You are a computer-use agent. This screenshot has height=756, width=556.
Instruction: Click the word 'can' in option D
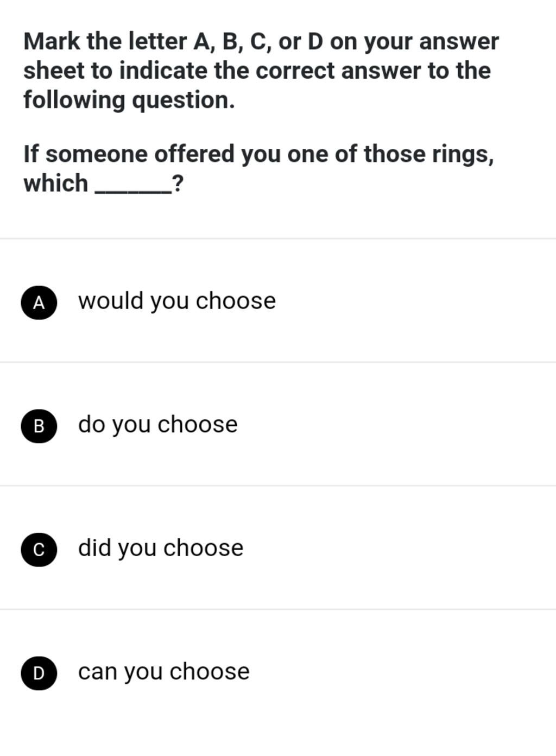point(98,671)
